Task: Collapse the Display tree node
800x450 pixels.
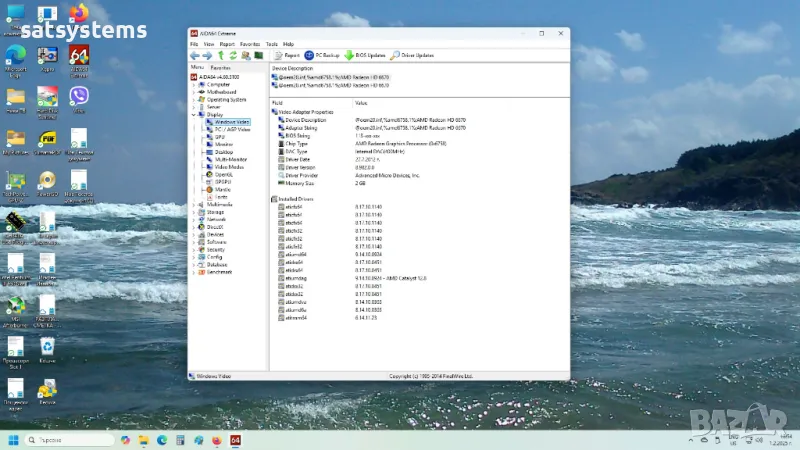Action: (194, 115)
